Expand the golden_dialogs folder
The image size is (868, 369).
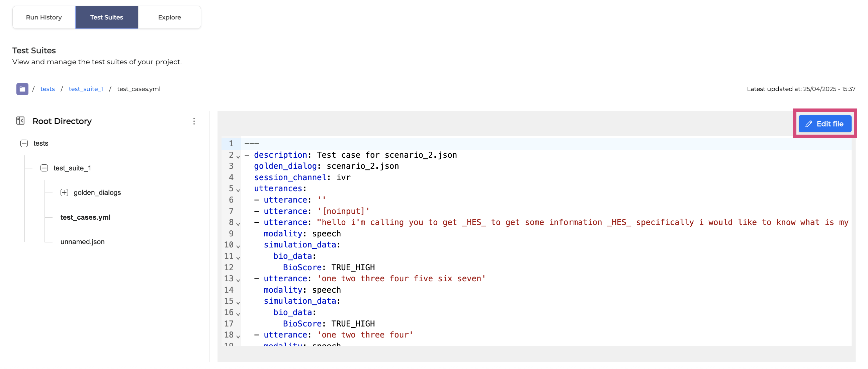point(64,193)
